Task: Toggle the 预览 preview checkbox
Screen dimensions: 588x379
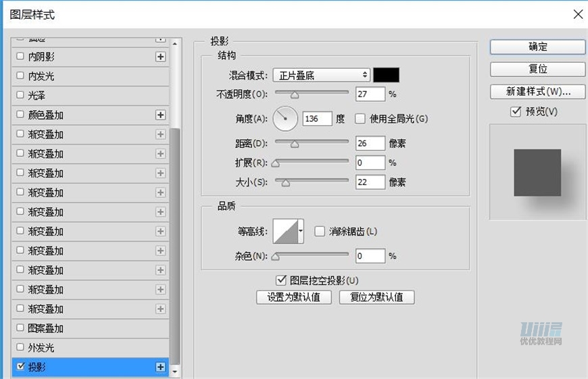Action: [x=516, y=111]
